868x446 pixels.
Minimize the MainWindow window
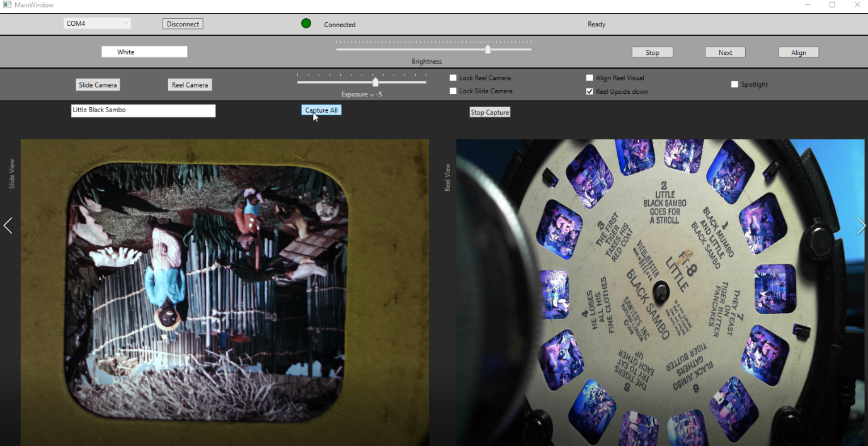[808, 4]
